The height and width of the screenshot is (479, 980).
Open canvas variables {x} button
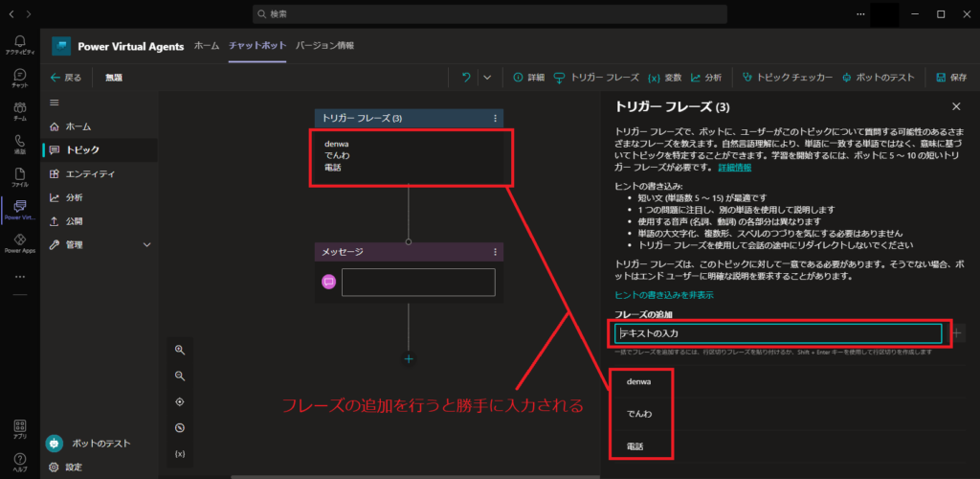coord(180,454)
